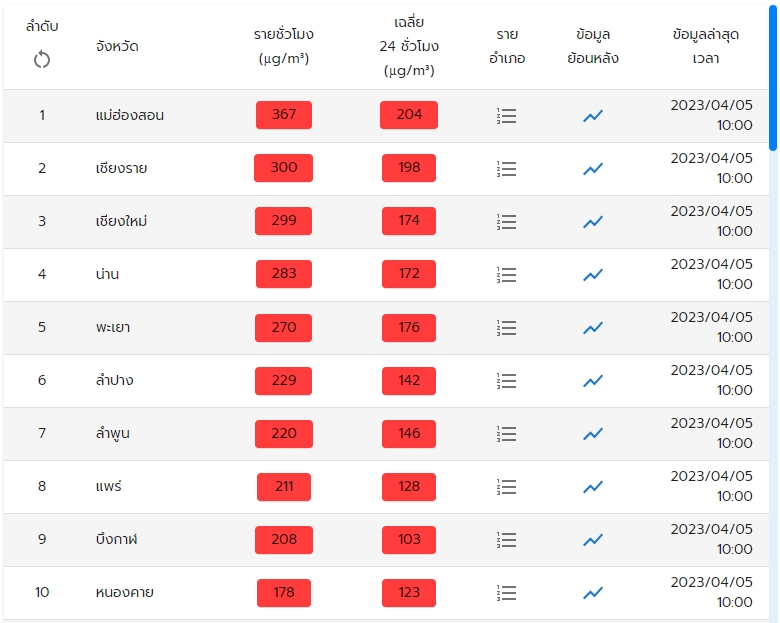Open district list for แม่ฮ่องสอน
Screen dimensions: 780x623
[507, 116]
